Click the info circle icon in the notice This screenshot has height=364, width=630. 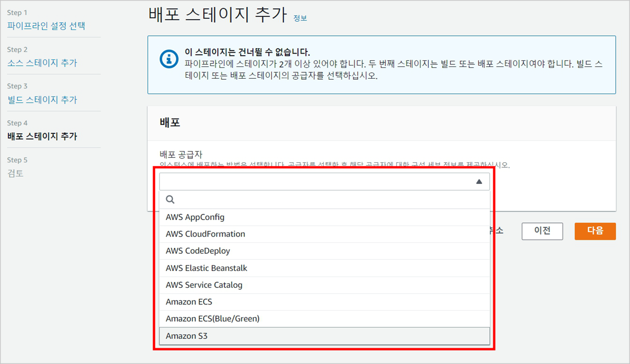169,59
